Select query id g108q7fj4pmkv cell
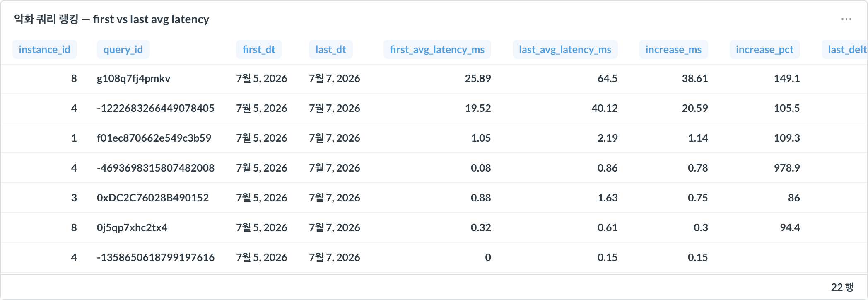The width and height of the screenshot is (868, 300). click(133, 78)
